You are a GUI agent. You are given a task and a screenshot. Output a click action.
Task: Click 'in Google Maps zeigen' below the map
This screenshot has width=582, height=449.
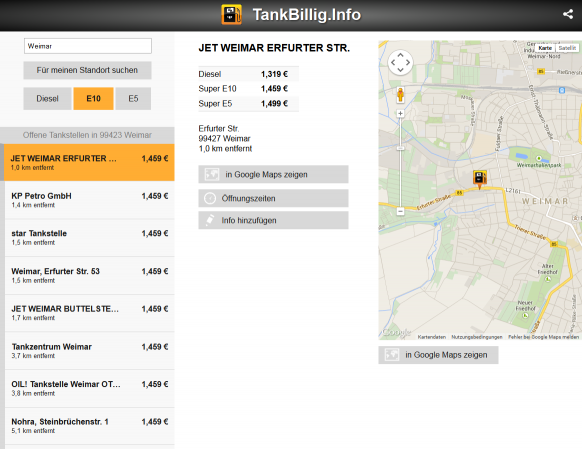438,355
